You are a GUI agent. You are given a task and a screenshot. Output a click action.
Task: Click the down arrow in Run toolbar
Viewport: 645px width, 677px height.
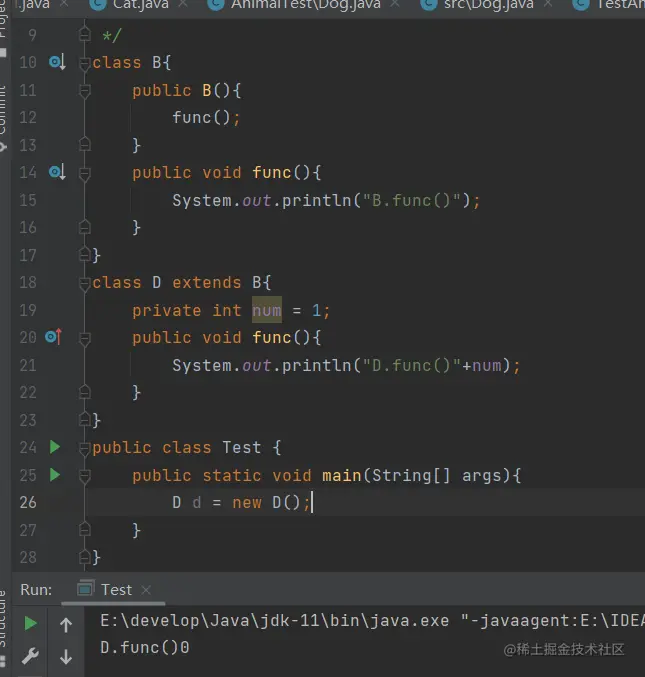[x=66, y=657]
